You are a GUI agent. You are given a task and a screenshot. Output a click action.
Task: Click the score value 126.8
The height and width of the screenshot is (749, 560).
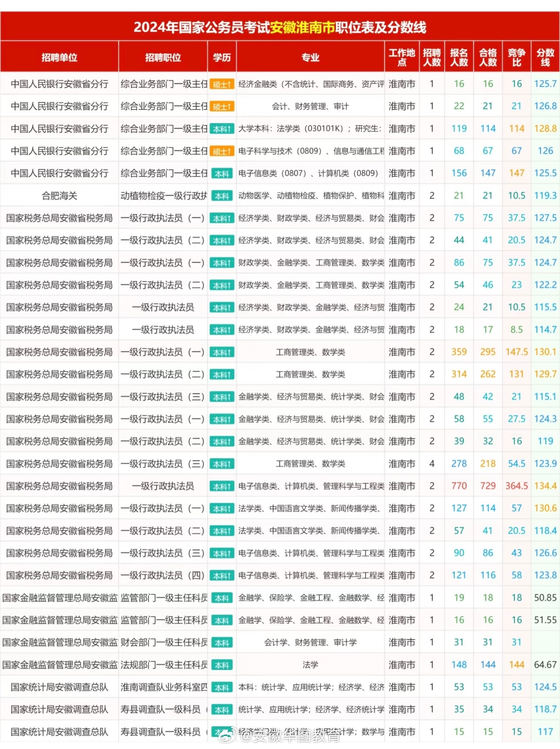(x=545, y=106)
